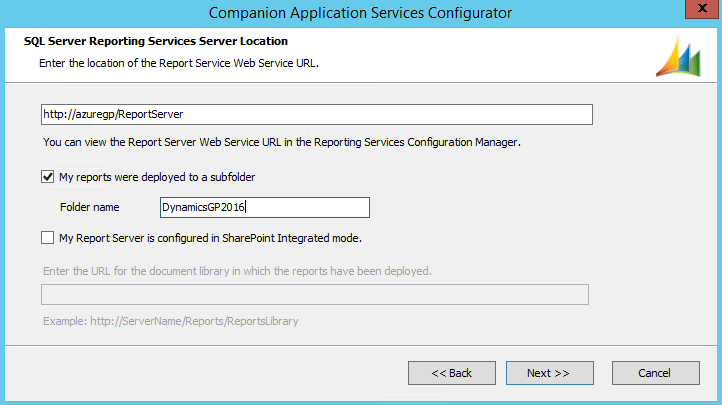Focus the Folder name text box
Image resolution: width=722 pixels, height=405 pixels.
265,207
